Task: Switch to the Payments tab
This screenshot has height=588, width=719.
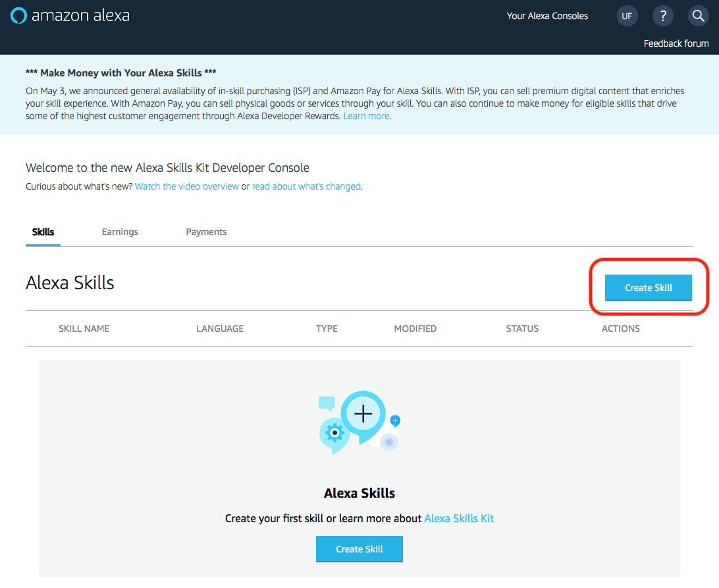Action: pyautogui.click(x=206, y=232)
